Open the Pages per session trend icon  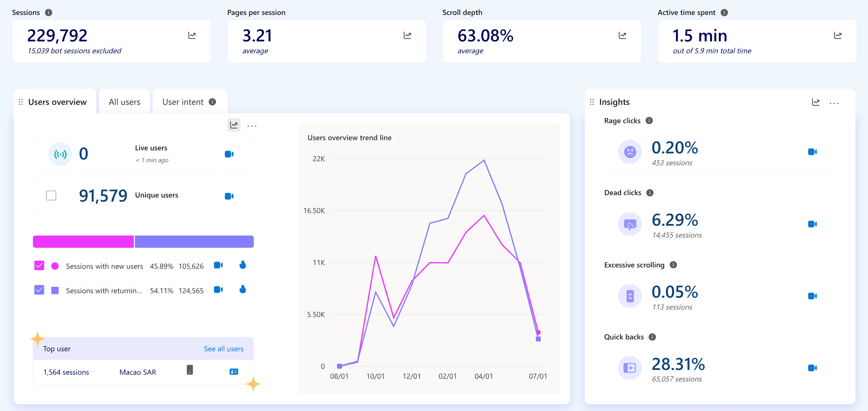(x=407, y=35)
